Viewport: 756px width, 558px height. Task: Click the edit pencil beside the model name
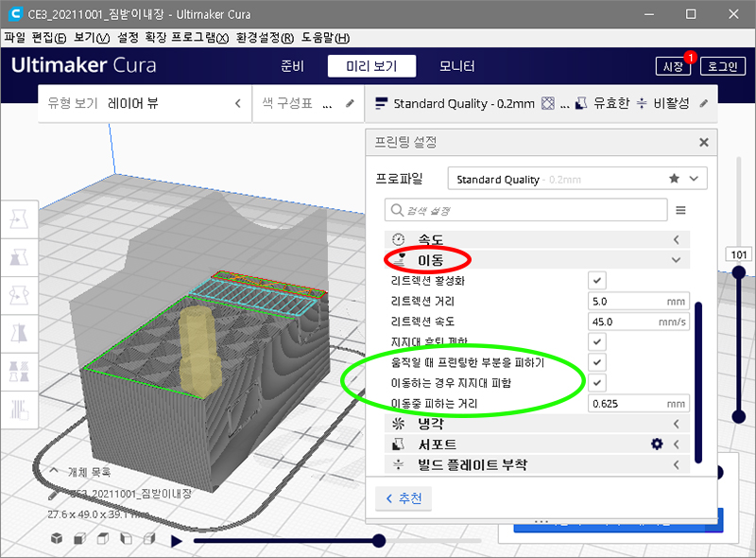pyautogui.click(x=53, y=496)
